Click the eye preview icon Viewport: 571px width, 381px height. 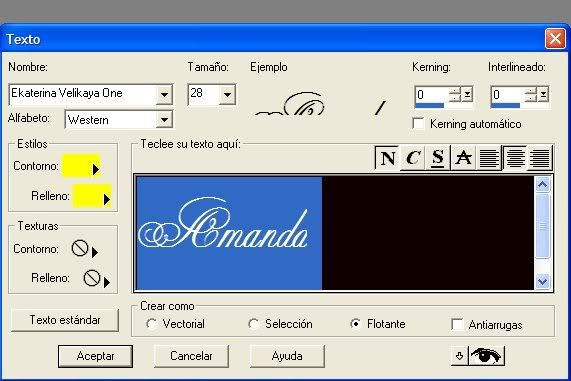(x=486, y=356)
